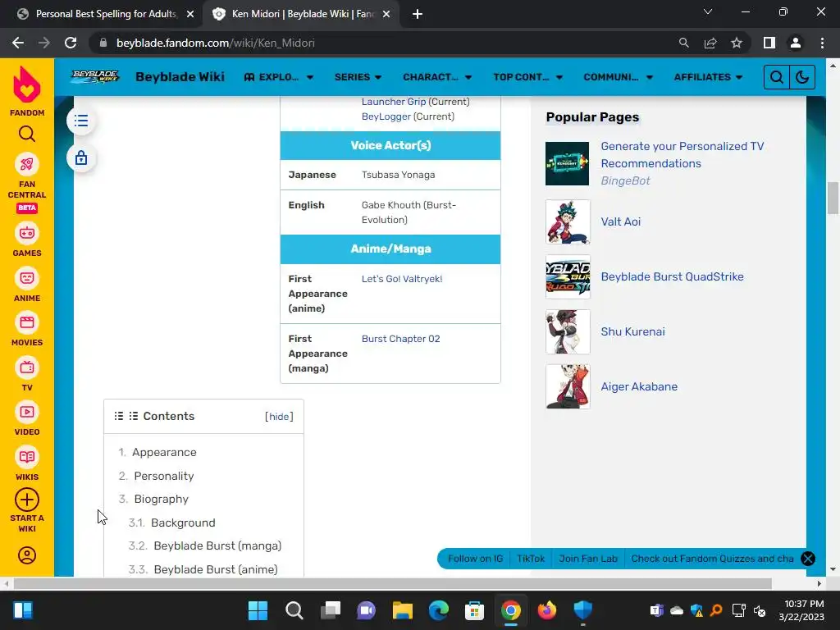840x630 pixels.
Task: Click the horizontal scrollbar at bottom
Action: 392,583
